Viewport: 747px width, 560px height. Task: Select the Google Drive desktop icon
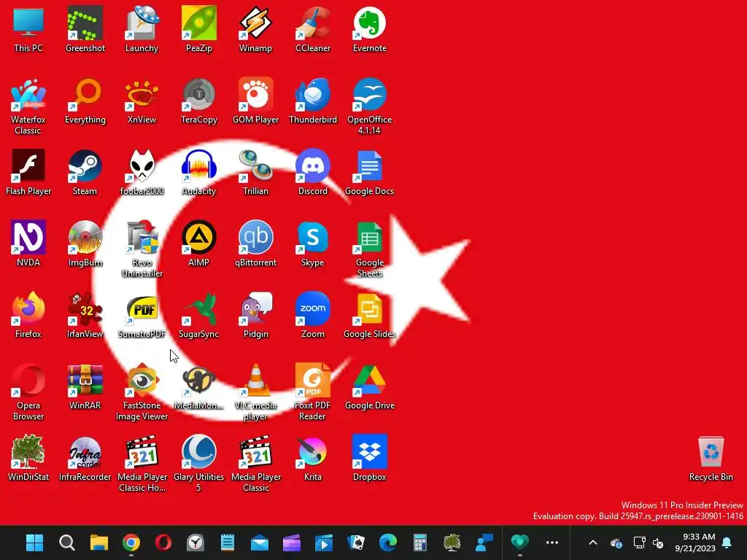(x=370, y=386)
